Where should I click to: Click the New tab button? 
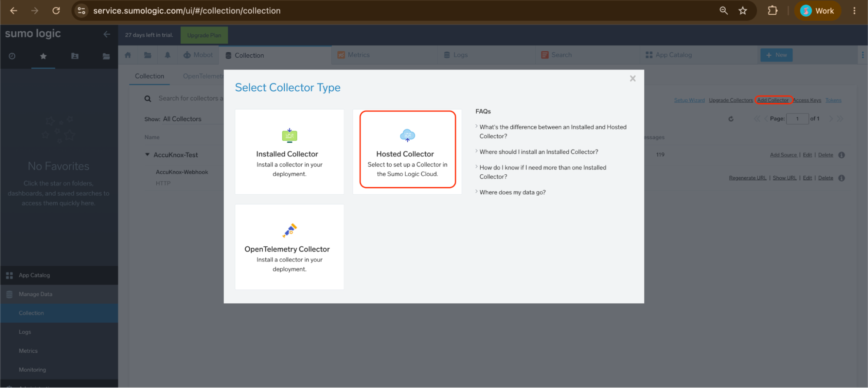[776, 55]
